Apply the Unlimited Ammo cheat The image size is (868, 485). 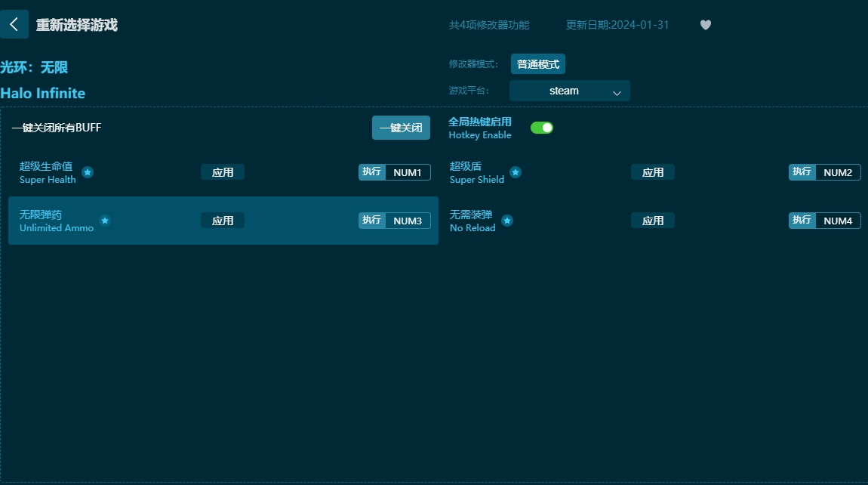[x=222, y=220]
